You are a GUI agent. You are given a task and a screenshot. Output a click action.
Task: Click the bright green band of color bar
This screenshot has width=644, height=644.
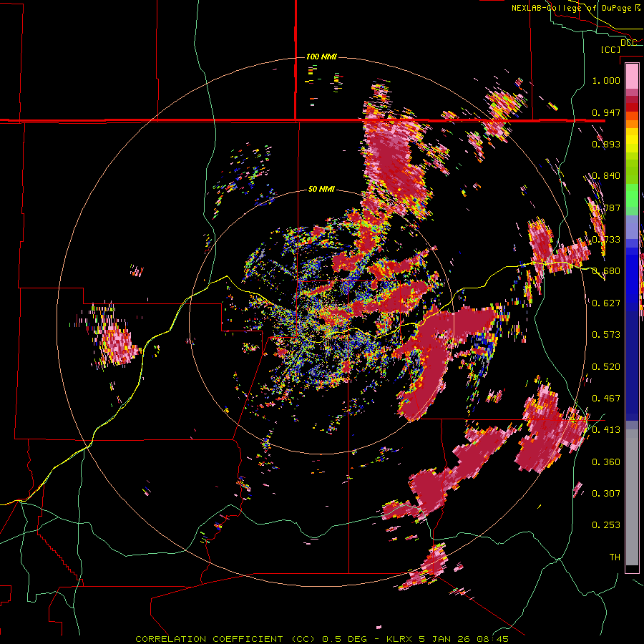(x=632, y=195)
